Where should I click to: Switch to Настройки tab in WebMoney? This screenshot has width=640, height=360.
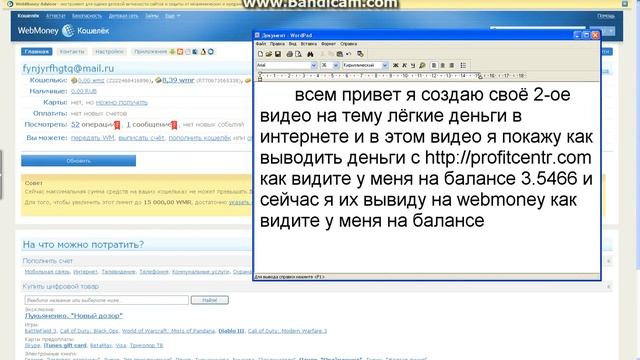click(109, 51)
